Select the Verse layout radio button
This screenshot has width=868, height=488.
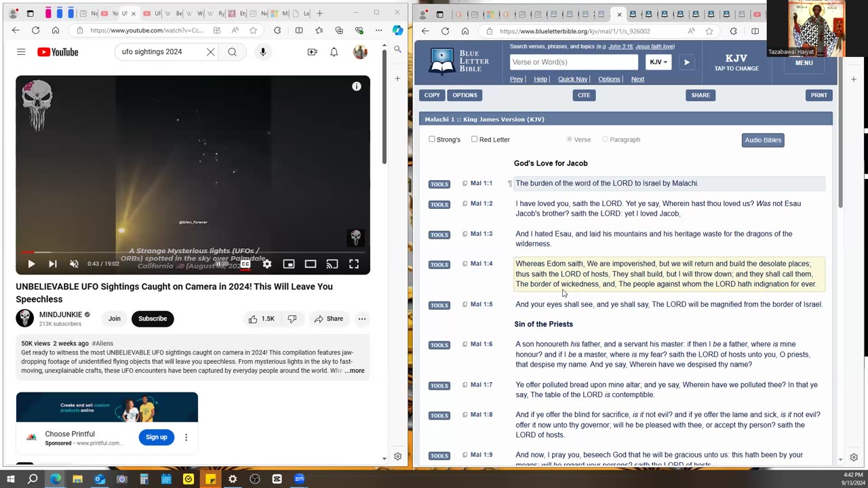(x=570, y=140)
